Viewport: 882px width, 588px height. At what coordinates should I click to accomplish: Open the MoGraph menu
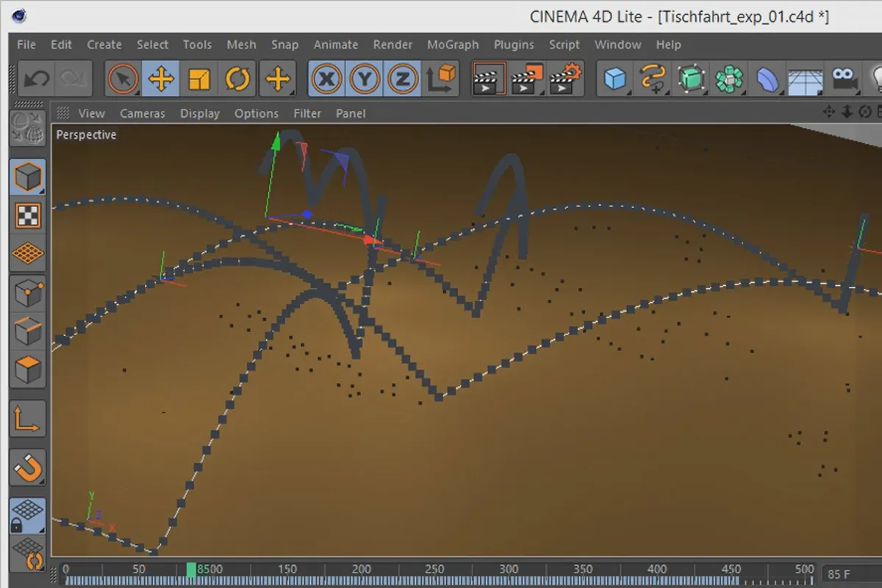point(453,45)
